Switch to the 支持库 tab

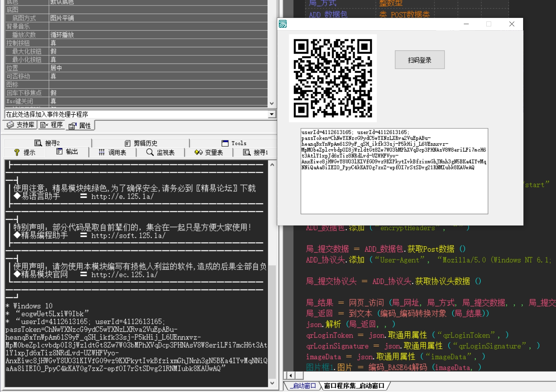pyautogui.click(x=21, y=125)
